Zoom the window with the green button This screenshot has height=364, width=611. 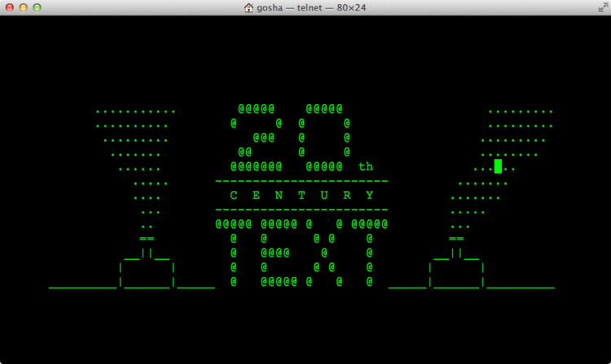pos(37,7)
